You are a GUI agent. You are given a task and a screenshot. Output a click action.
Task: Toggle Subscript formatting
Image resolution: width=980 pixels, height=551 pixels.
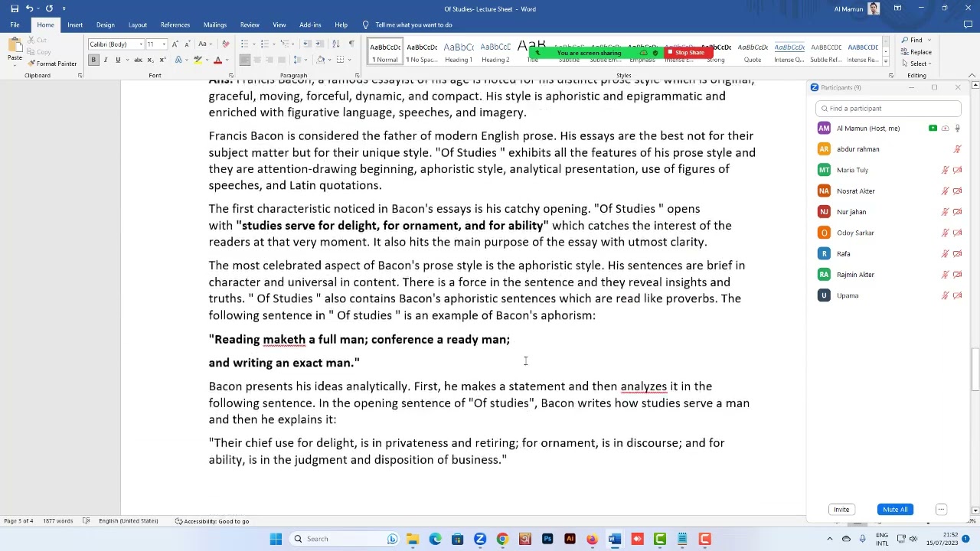tap(150, 60)
